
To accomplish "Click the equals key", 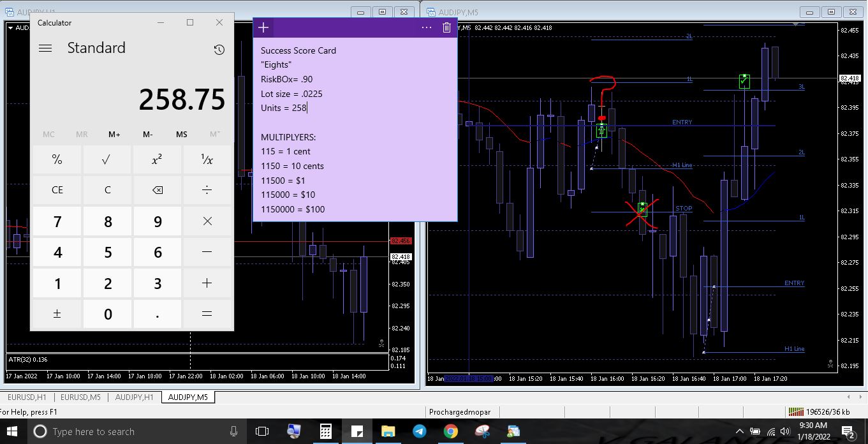I will pyautogui.click(x=207, y=314).
